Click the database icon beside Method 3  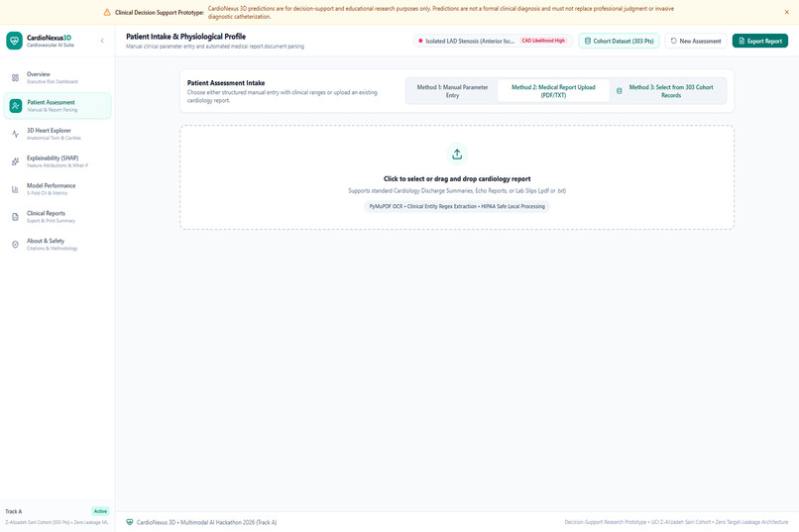[x=620, y=91]
